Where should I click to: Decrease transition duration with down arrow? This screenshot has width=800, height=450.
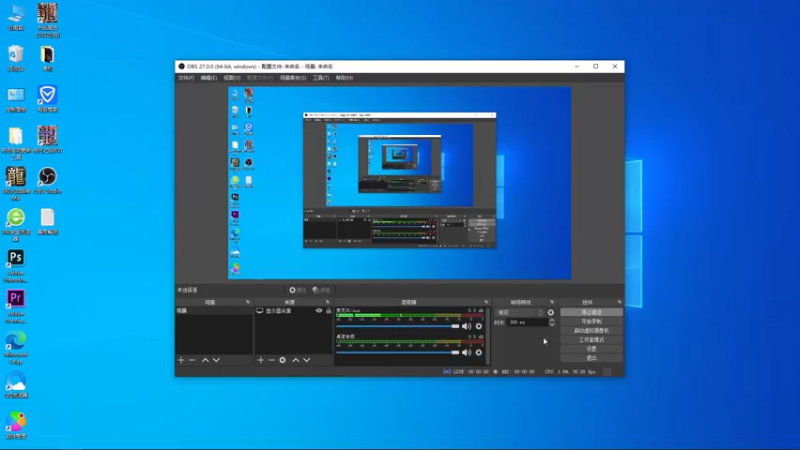click(552, 324)
